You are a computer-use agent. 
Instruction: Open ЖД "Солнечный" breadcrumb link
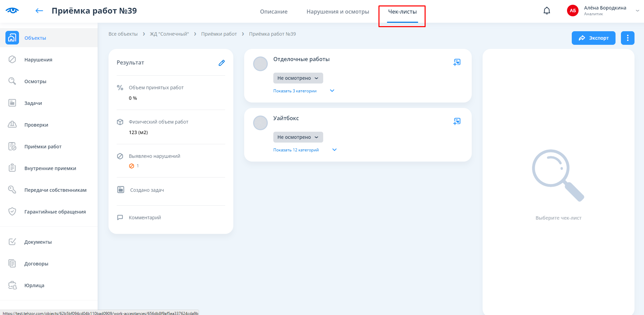(x=169, y=34)
